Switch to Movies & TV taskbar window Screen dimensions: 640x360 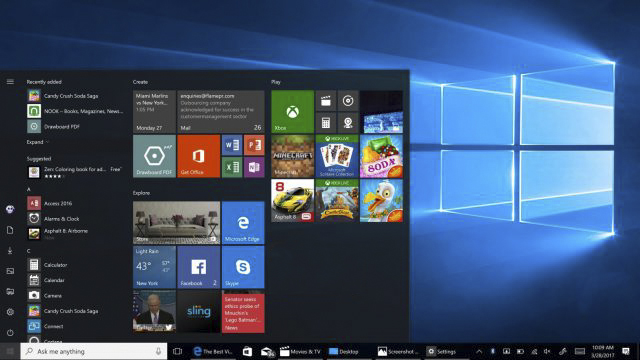[300, 351]
